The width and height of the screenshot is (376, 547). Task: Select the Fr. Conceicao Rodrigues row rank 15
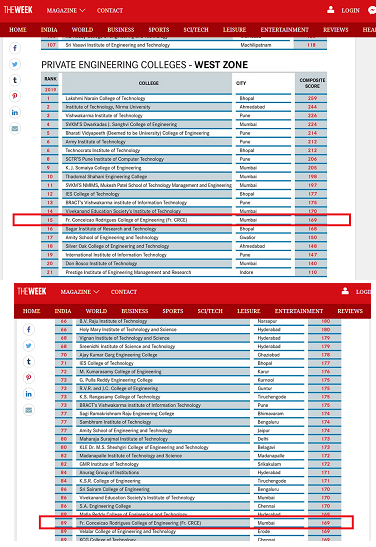(x=181, y=220)
